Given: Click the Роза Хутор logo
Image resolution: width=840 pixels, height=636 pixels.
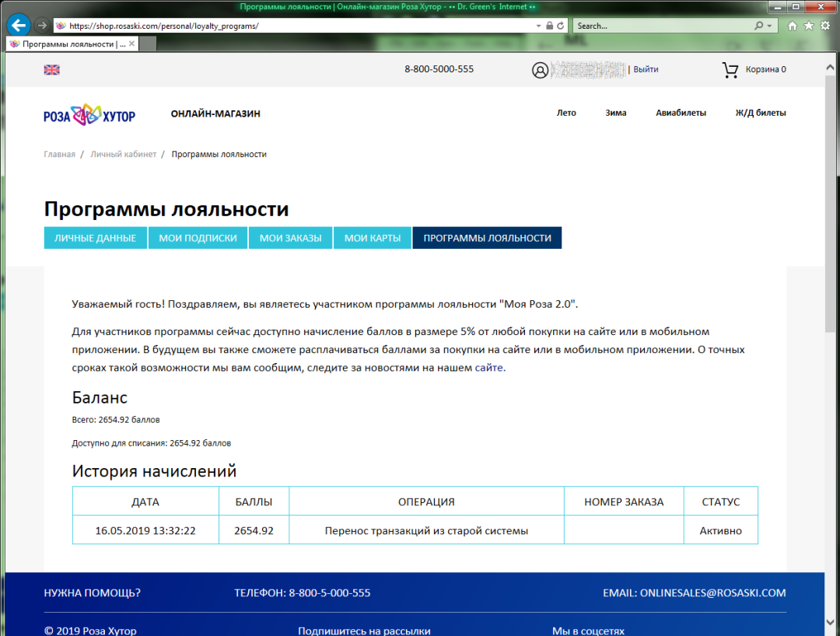Looking at the screenshot, I should (89, 114).
